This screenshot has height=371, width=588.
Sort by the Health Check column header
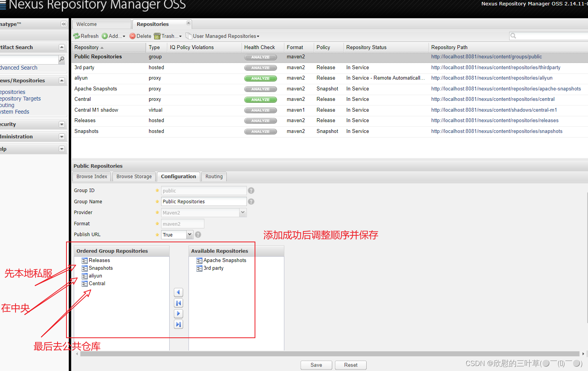coord(263,47)
